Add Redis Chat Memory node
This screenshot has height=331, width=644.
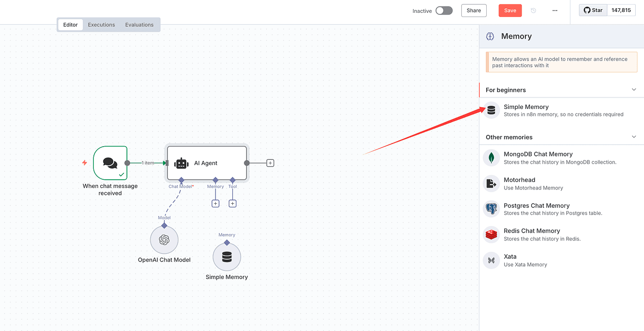pyautogui.click(x=532, y=234)
